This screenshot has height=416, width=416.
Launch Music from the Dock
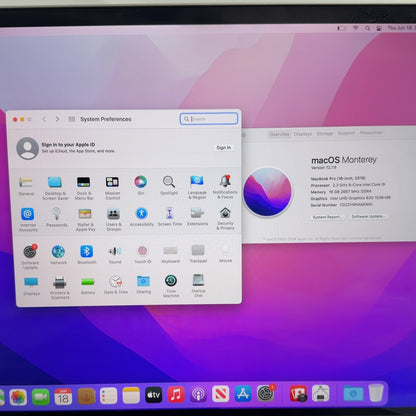pos(176,395)
